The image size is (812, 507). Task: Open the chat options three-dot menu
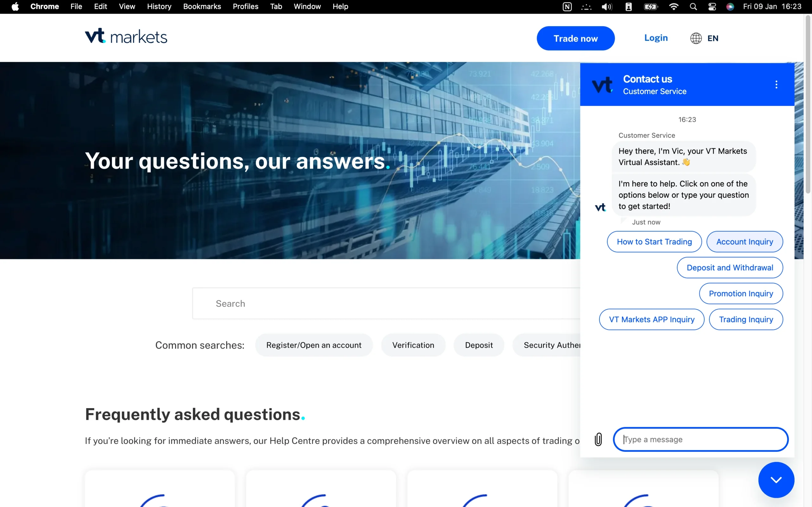pos(776,85)
